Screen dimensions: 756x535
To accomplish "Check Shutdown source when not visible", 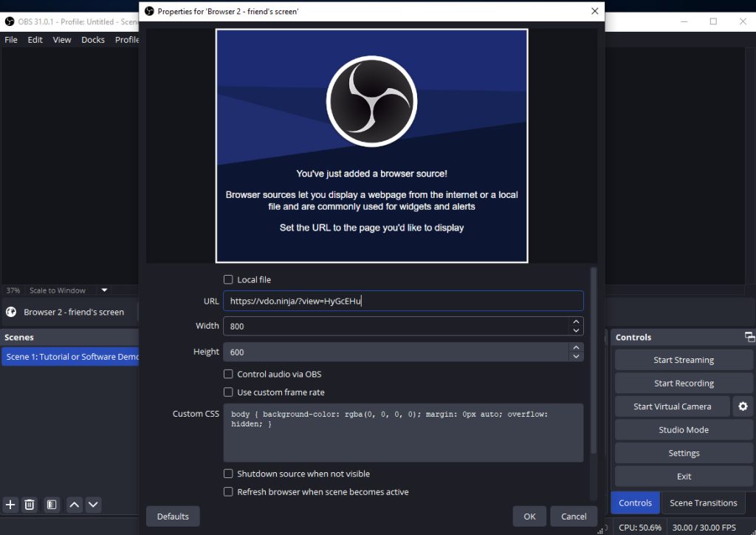I will tap(228, 474).
